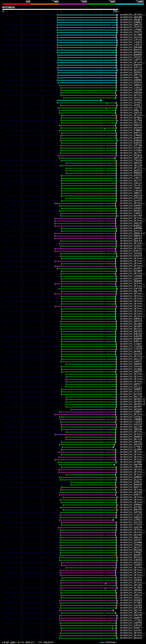Click label UniRef100_B3MBO0

(131, 412)
